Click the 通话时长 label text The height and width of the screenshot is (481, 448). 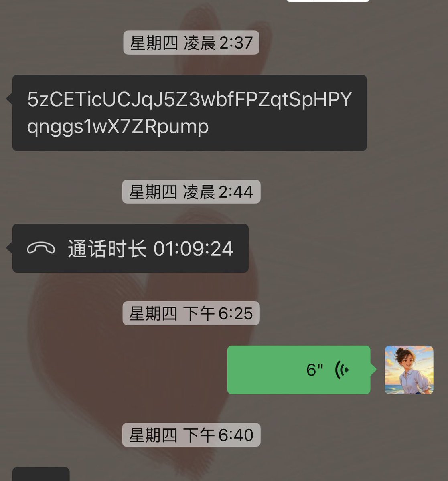pos(107,249)
